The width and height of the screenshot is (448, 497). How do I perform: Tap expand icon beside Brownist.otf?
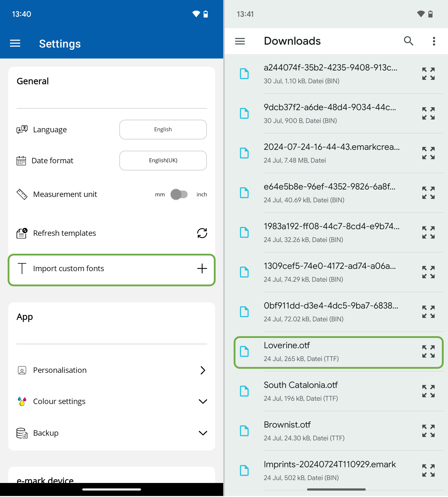point(428,431)
